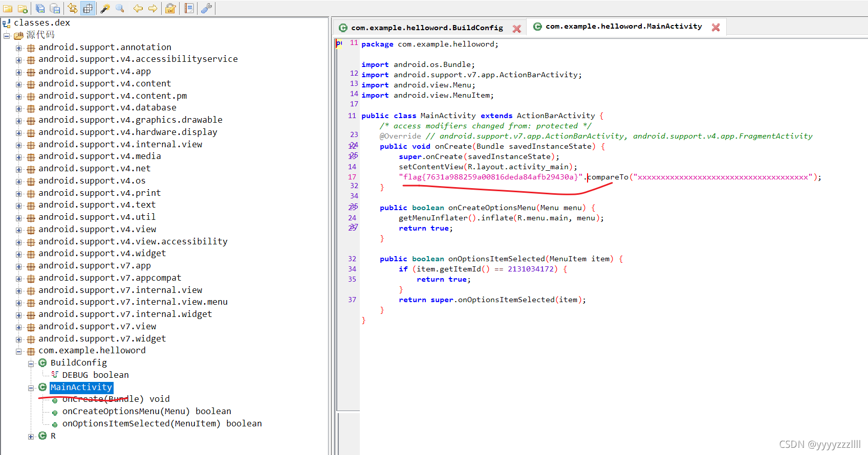Click the android.support.annotation package icon
Screen dimensions: 868x455
tap(31, 48)
